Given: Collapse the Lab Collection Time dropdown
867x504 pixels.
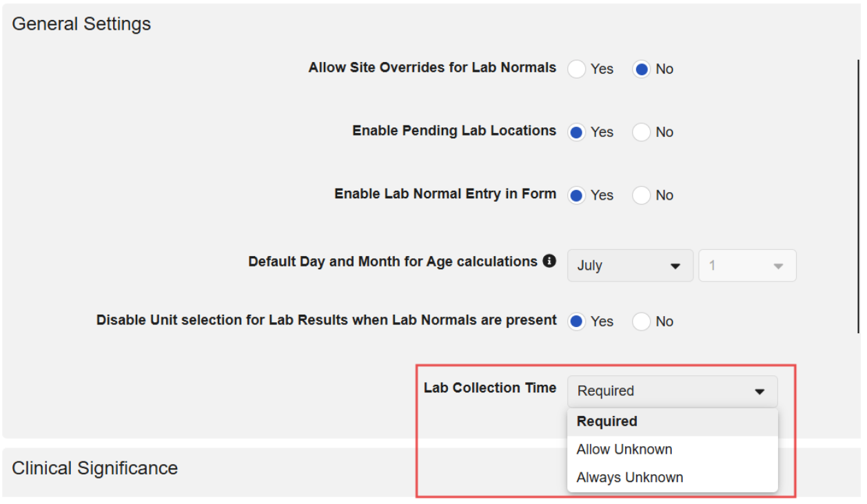Looking at the screenshot, I should pos(672,391).
